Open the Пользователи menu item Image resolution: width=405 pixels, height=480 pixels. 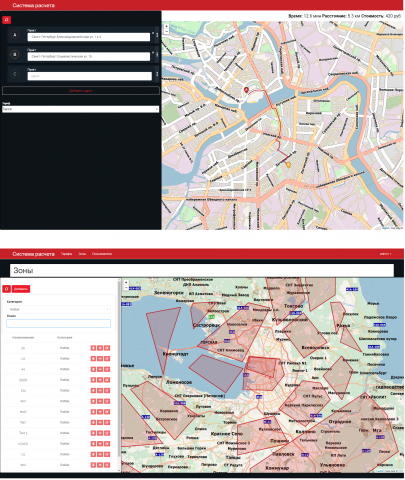coord(102,254)
